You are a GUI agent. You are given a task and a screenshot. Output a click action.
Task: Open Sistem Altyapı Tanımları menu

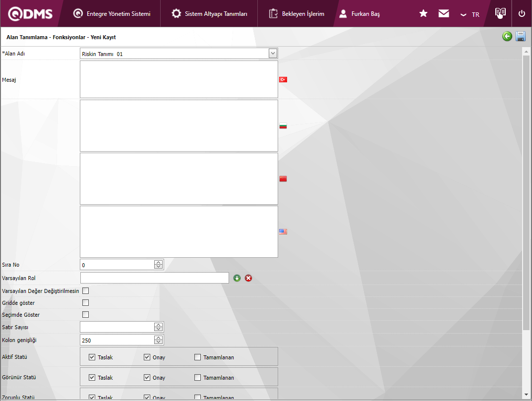coord(209,14)
